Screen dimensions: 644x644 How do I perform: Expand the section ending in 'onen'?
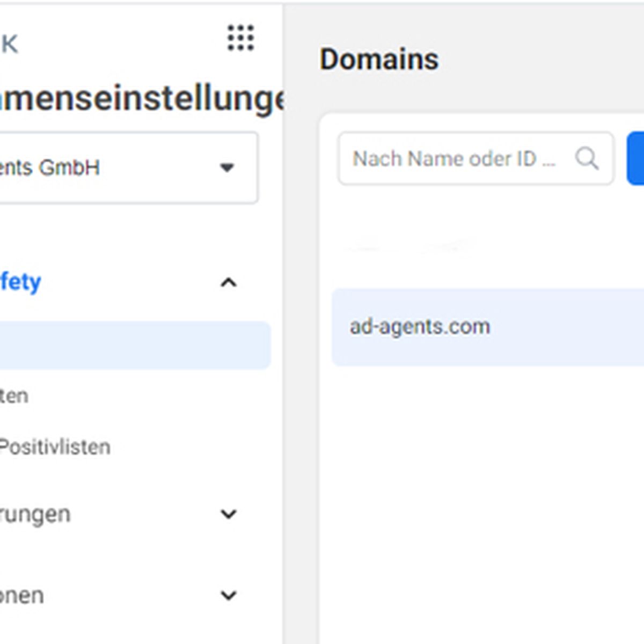coord(229,595)
